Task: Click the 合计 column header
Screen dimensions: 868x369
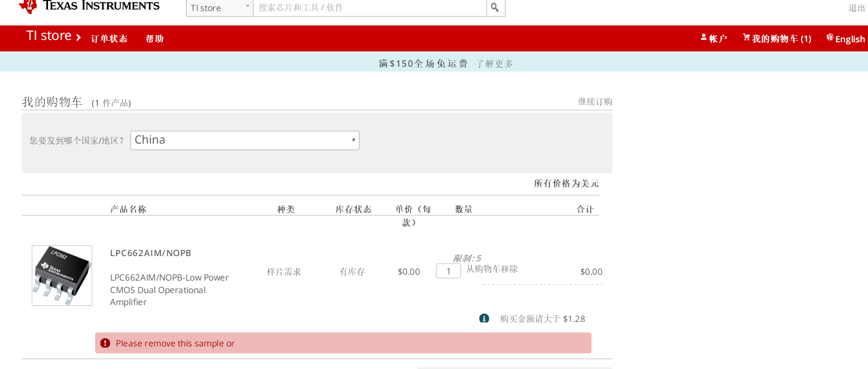Action: pos(585,209)
